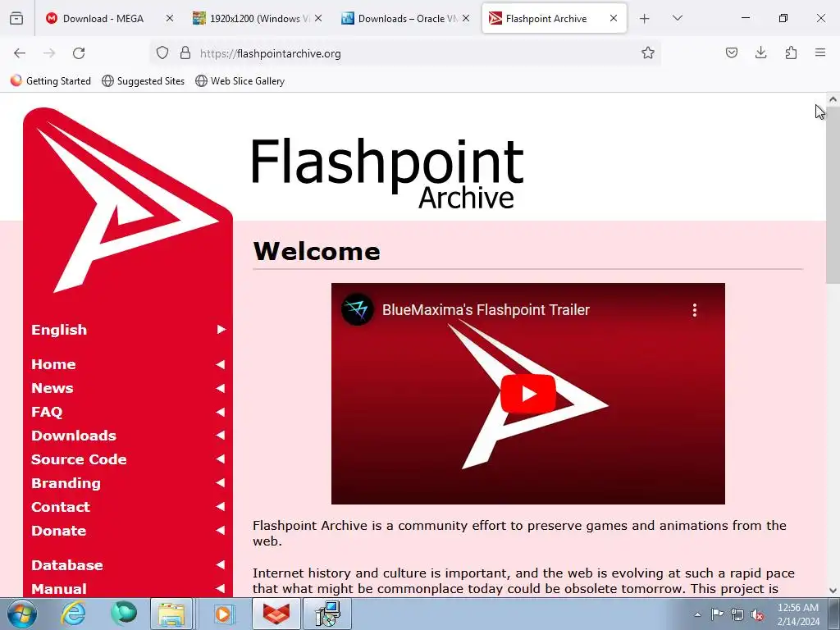Open the Windows Start menu
This screenshot has width=840, height=630.
tap(21, 614)
